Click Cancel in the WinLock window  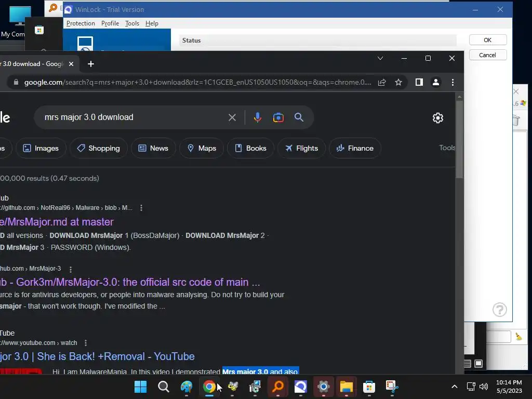[x=487, y=55]
